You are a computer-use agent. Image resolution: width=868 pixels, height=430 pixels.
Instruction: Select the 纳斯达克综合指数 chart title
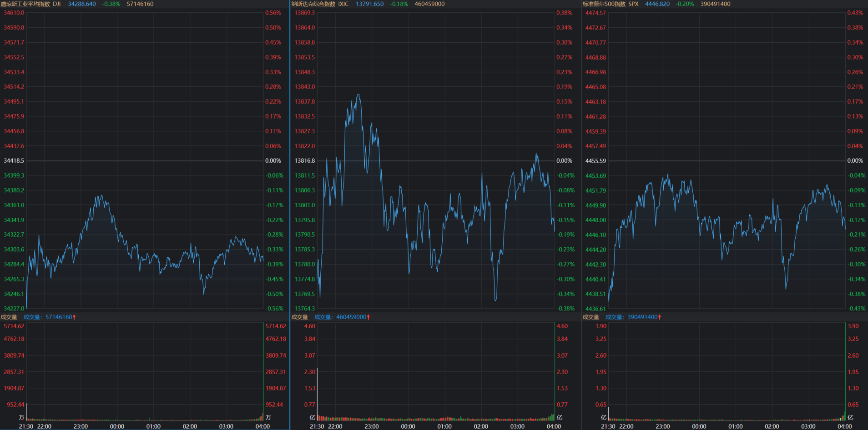tap(313, 4)
